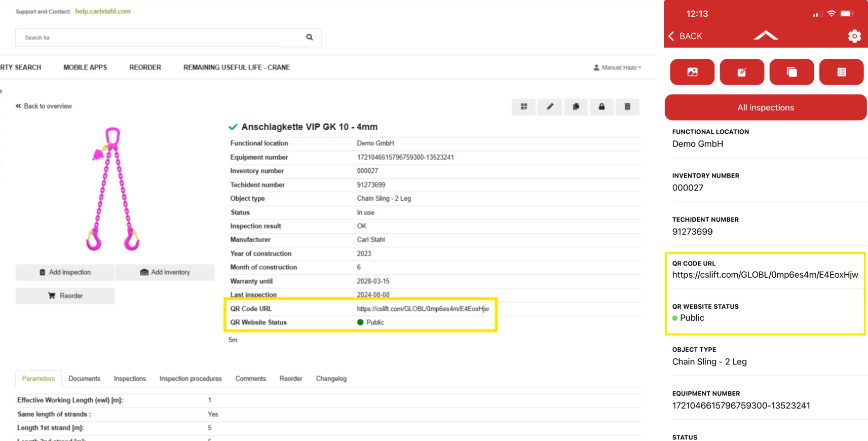The image size is (868, 441).
Task: Click into the Search for field
Action: (x=157, y=38)
